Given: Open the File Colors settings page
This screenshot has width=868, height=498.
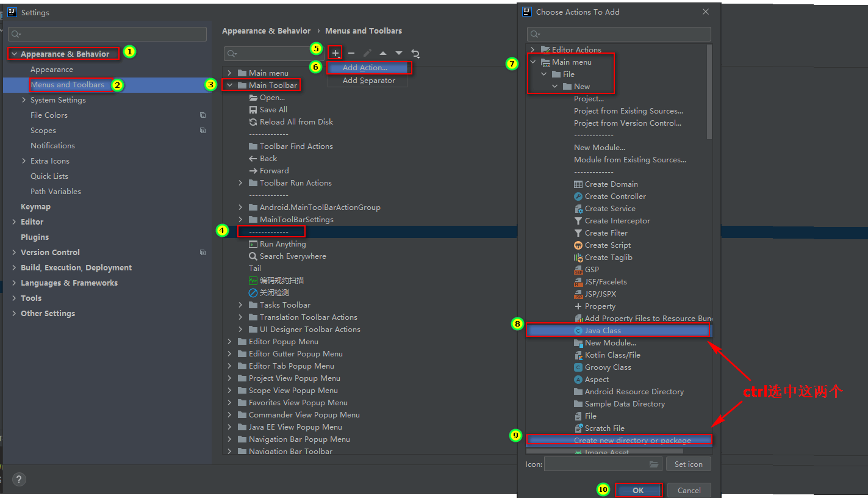Looking at the screenshot, I should tap(49, 115).
